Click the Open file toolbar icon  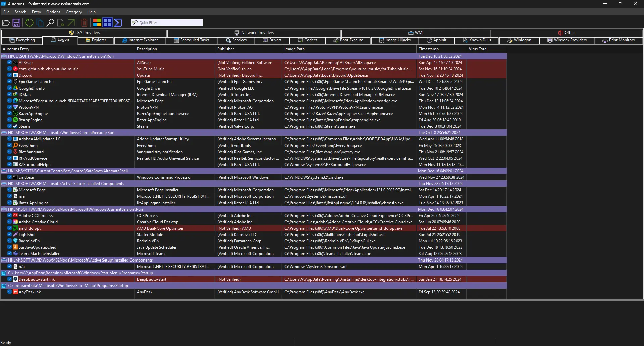[6, 23]
